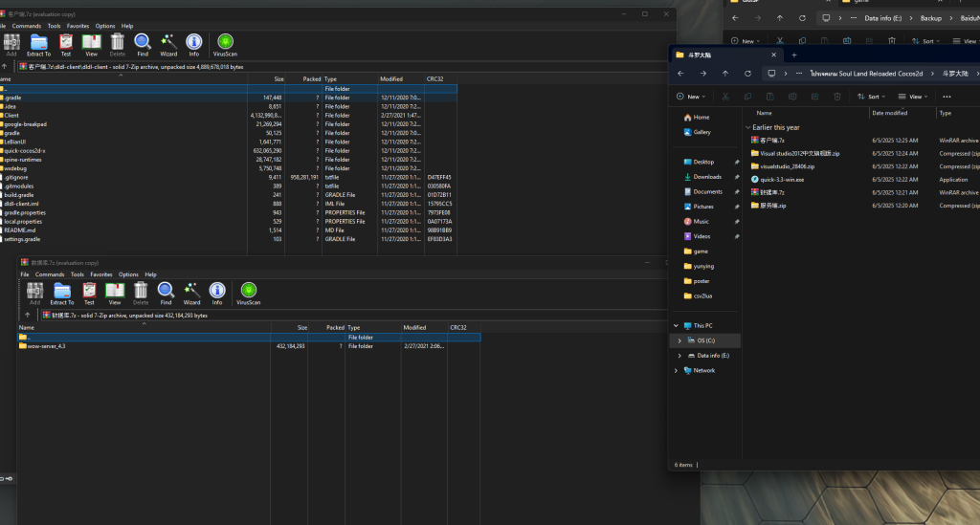Click VirusScan in the top WinRAR toolbar

tap(225, 44)
